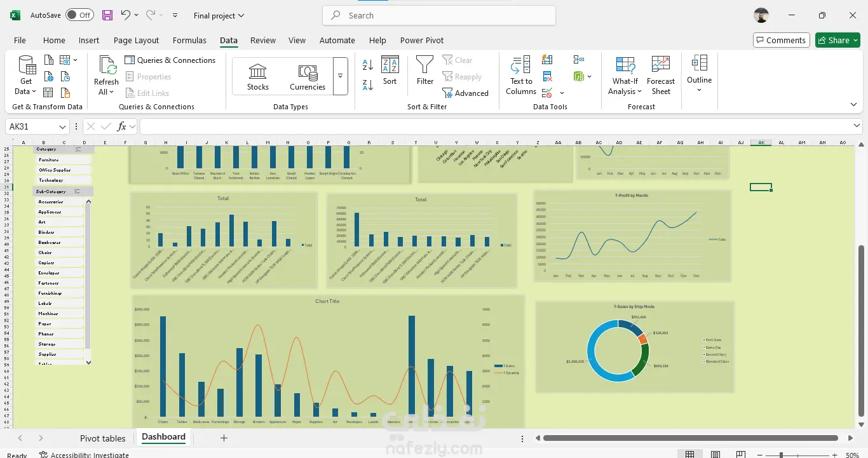Image resolution: width=868 pixels, height=458 pixels.
Task: Save the workbook
Action: tap(107, 15)
